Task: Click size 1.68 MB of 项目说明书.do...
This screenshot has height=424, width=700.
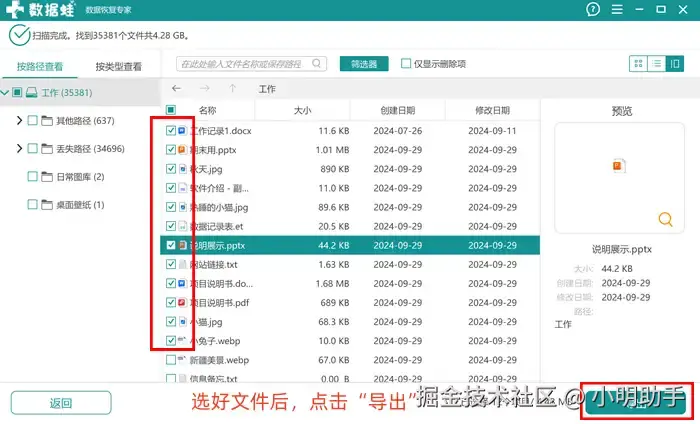Action: (332, 284)
